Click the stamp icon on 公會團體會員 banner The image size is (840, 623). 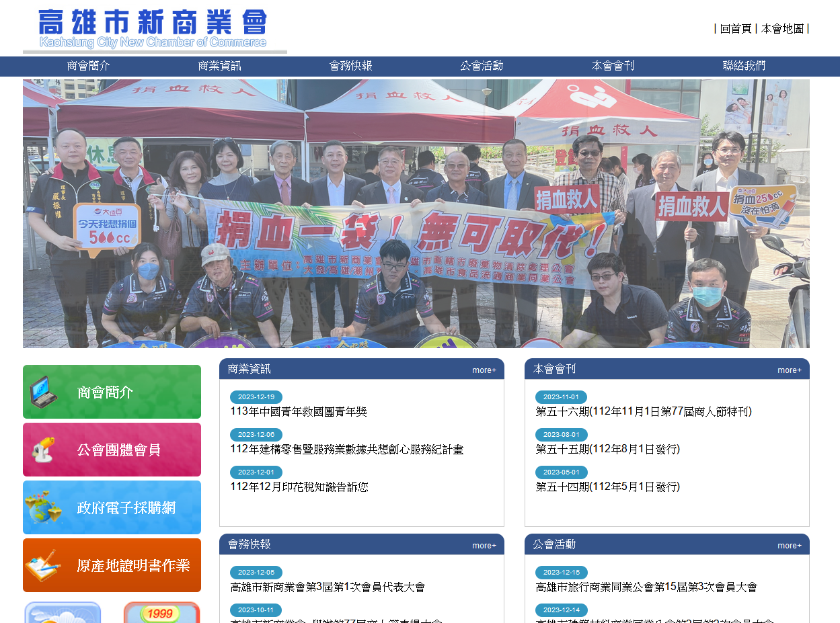43,450
